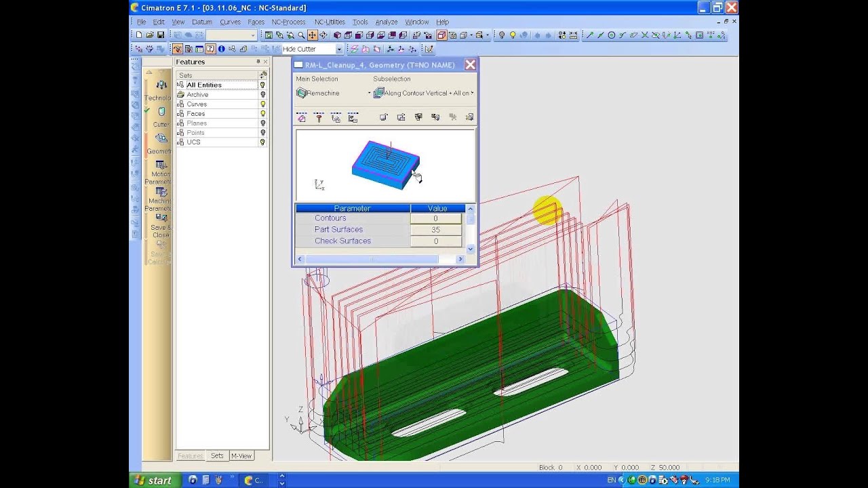Select the Rotate view tool
The image size is (868, 488).
323,35
